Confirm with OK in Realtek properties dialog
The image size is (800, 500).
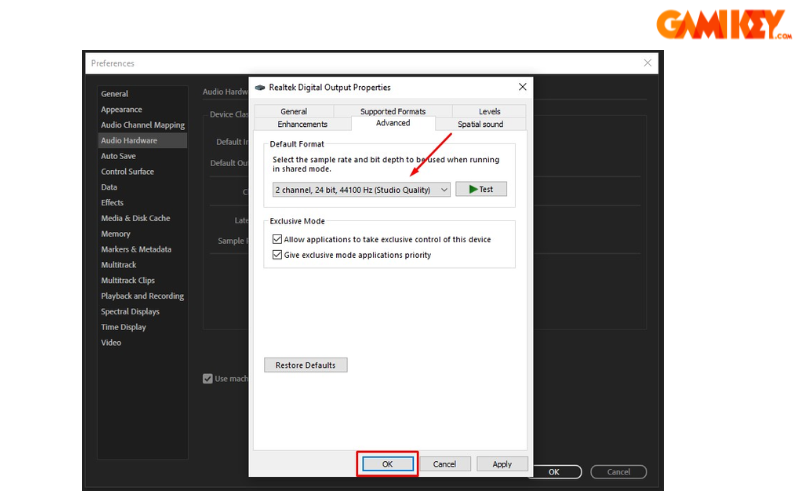(x=388, y=464)
